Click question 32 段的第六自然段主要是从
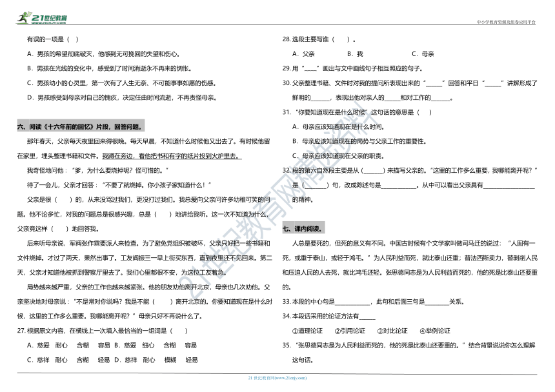 pos(410,185)
